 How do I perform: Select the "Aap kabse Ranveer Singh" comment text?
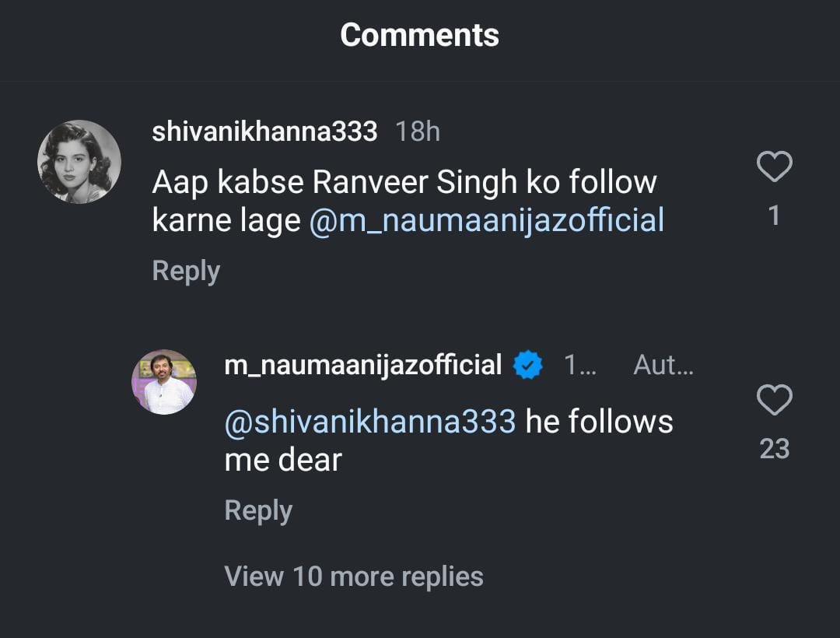(404, 183)
